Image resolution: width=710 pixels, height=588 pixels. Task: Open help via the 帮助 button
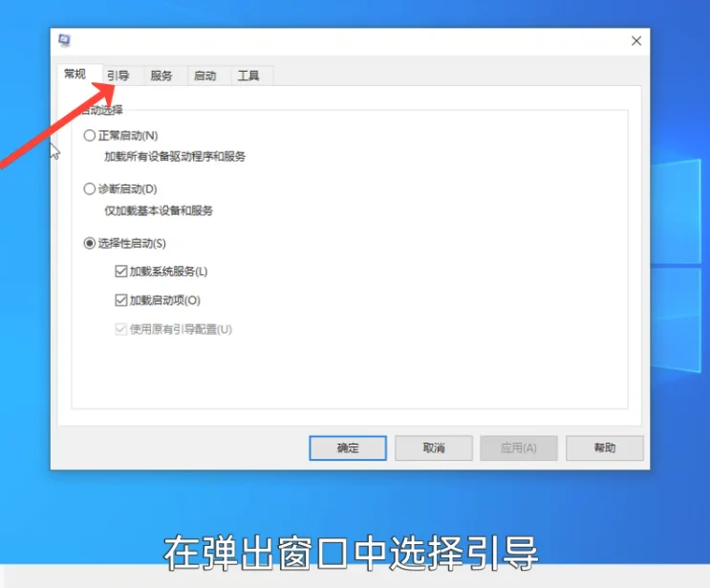pos(605,448)
